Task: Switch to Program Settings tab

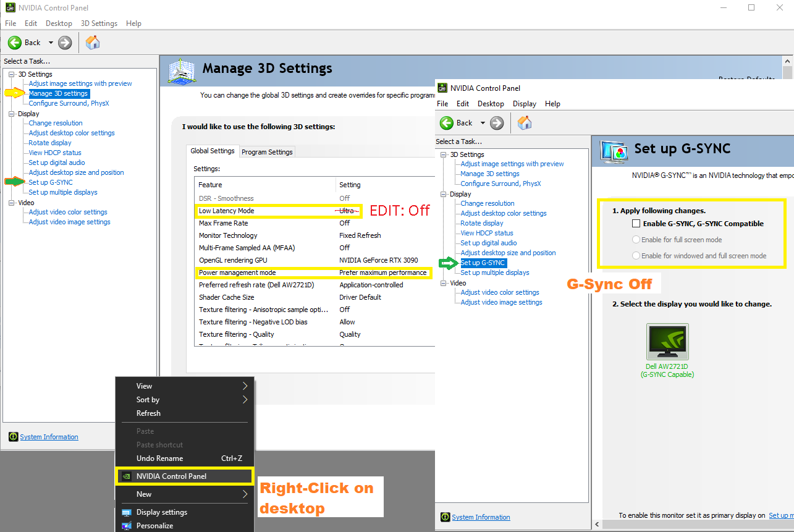Action: [267, 152]
